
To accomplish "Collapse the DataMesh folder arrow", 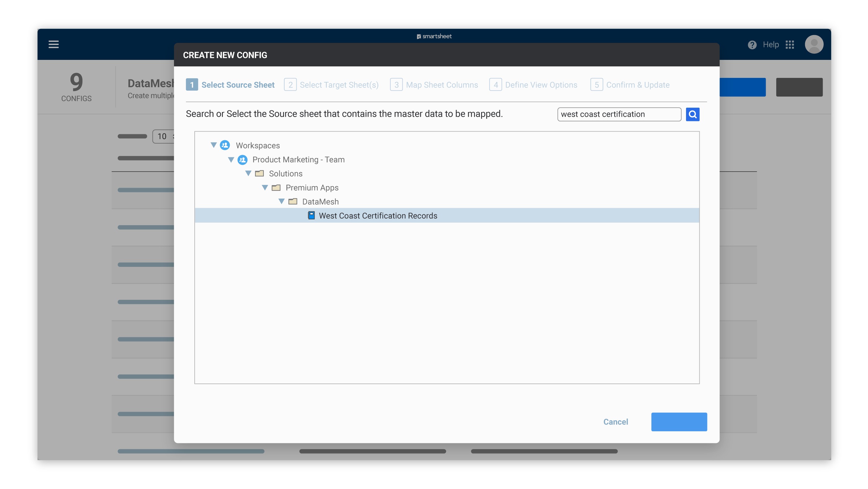I will 281,201.
